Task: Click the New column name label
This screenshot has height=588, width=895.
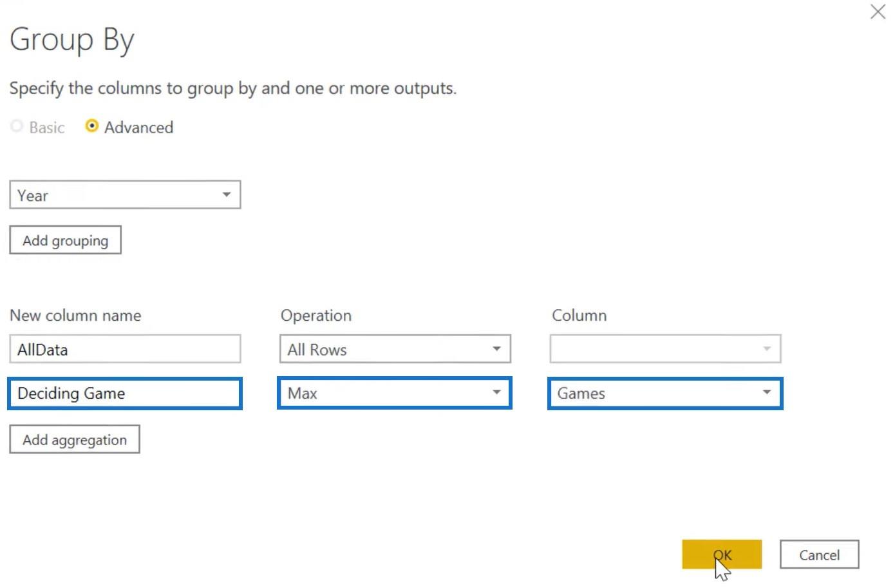Action: [75, 316]
